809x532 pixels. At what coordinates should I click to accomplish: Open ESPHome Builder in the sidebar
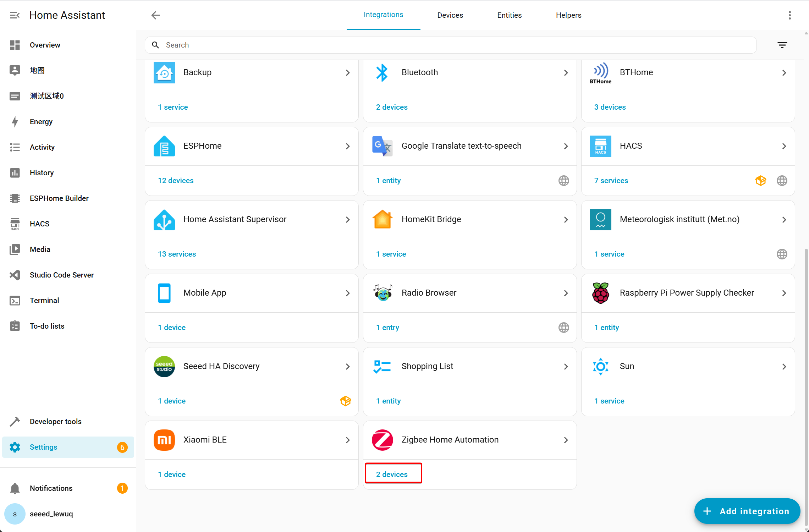(x=59, y=198)
